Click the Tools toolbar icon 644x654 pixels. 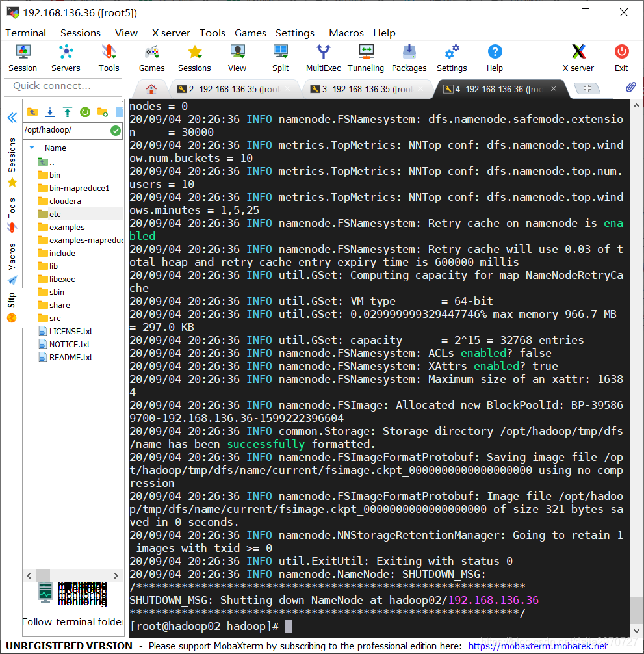[x=109, y=58]
